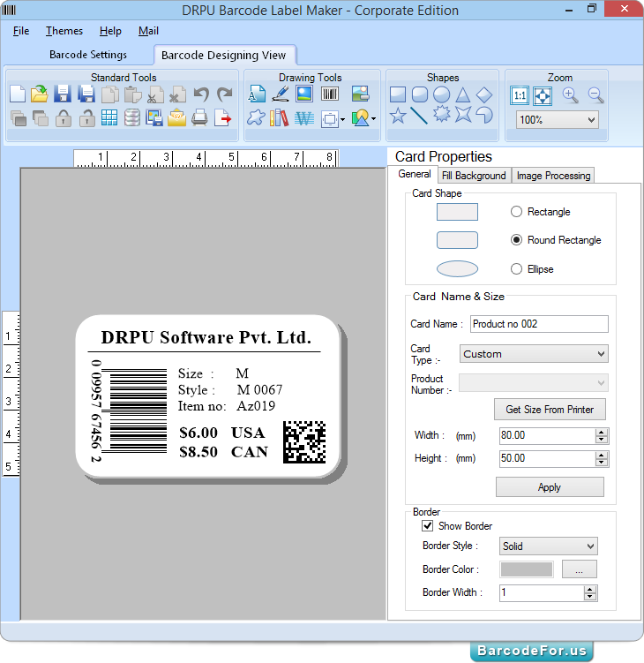Draw a rectangle from Shapes group
The width and height of the screenshot is (644, 663).
tap(398, 94)
